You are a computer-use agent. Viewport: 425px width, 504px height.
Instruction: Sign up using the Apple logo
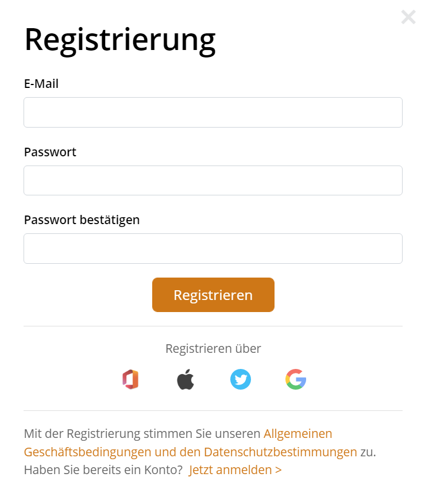click(x=186, y=379)
